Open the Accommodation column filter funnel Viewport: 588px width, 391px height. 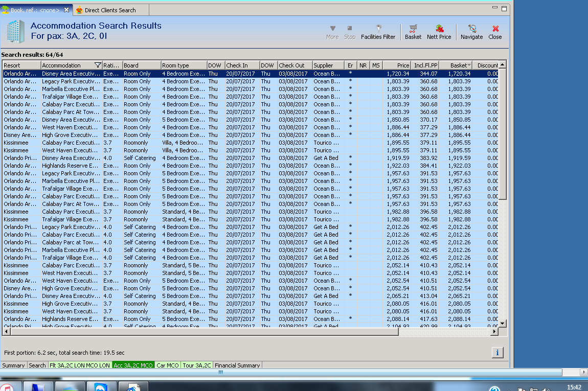(98, 65)
